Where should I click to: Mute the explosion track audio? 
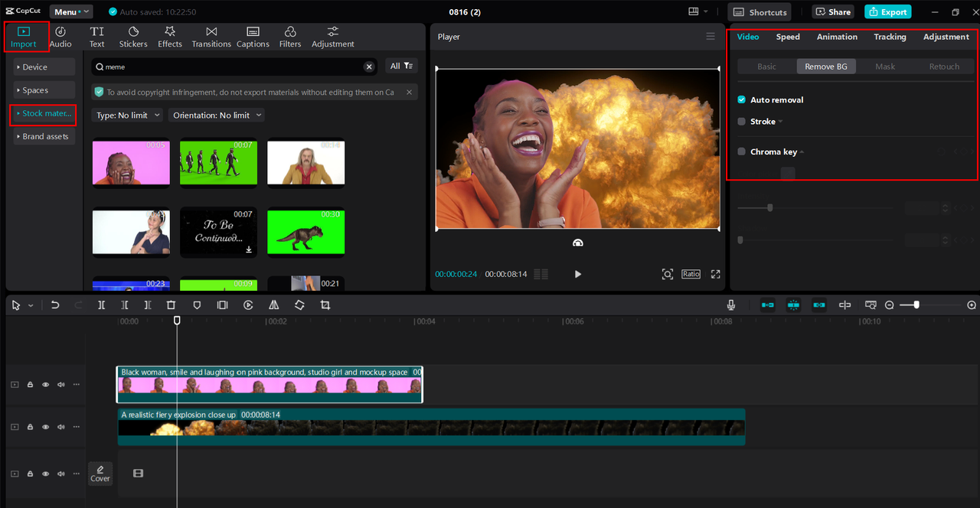tap(60, 427)
